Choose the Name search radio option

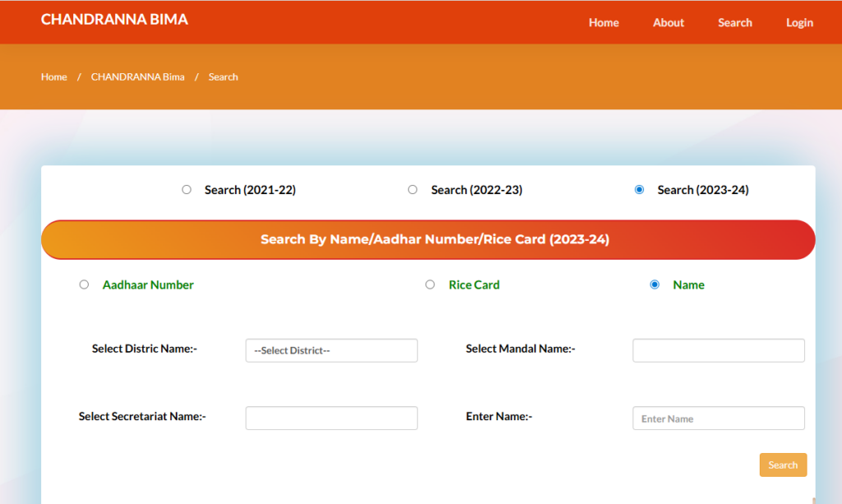(655, 284)
